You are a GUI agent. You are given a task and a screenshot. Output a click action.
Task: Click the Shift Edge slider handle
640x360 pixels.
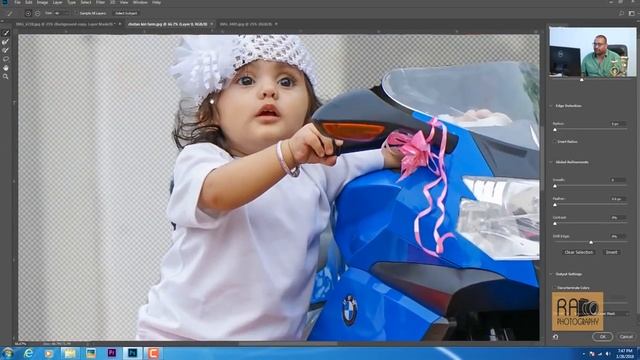point(591,242)
